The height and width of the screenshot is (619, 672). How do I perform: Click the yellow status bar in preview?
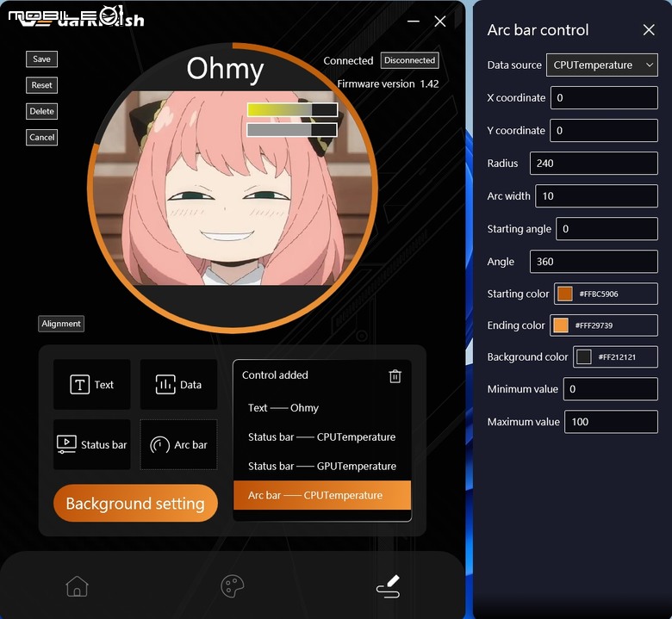point(292,109)
